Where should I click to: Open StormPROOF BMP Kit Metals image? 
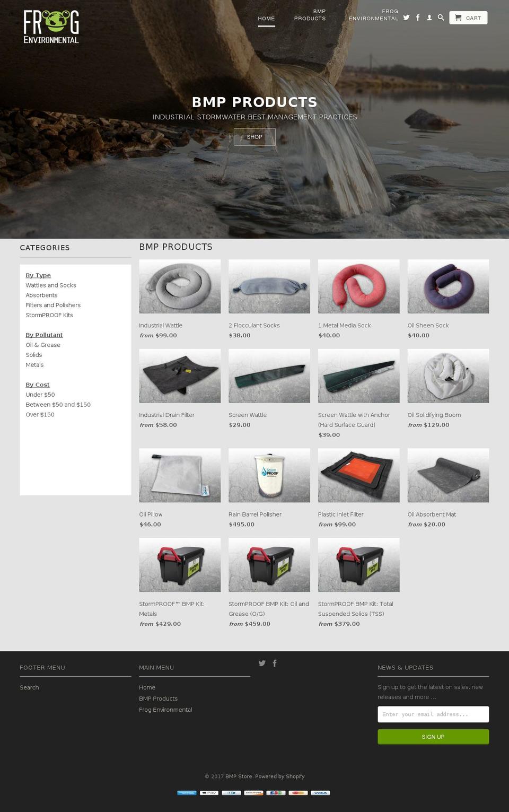click(180, 565)
